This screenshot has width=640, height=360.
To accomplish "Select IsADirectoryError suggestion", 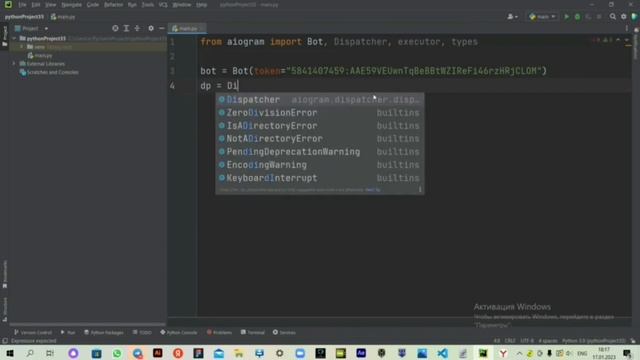I will [x=320, y=126].
